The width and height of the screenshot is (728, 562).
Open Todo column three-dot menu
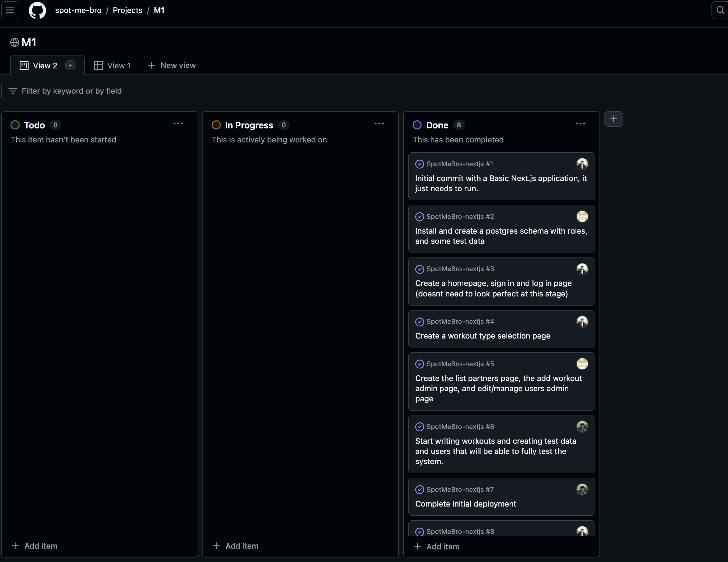(x=178, y=124)
